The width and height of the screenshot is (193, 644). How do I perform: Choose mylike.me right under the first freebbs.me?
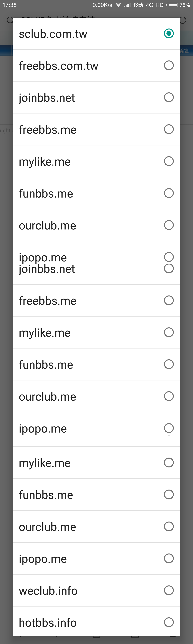coord(96,161)
